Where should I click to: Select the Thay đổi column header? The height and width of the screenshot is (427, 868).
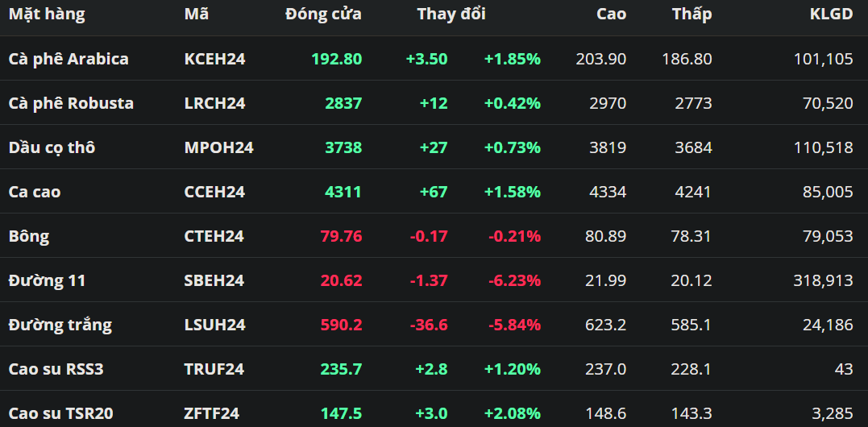[451, 14]
